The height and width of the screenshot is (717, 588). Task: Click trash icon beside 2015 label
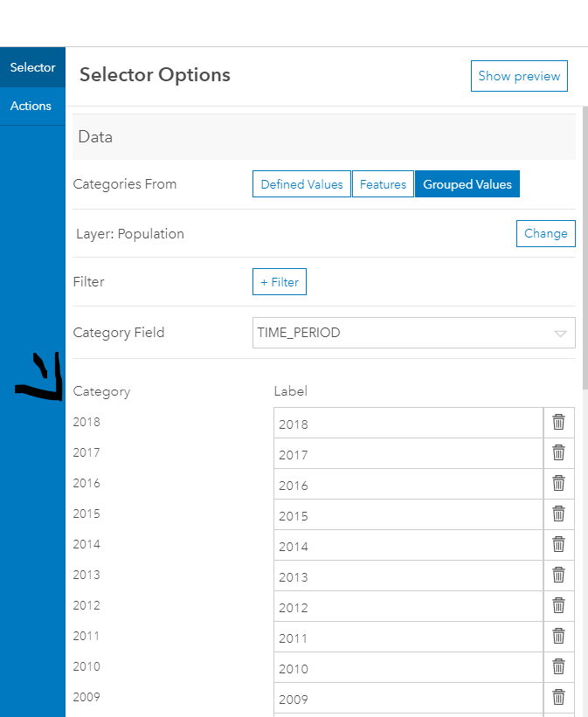[558, 514]
